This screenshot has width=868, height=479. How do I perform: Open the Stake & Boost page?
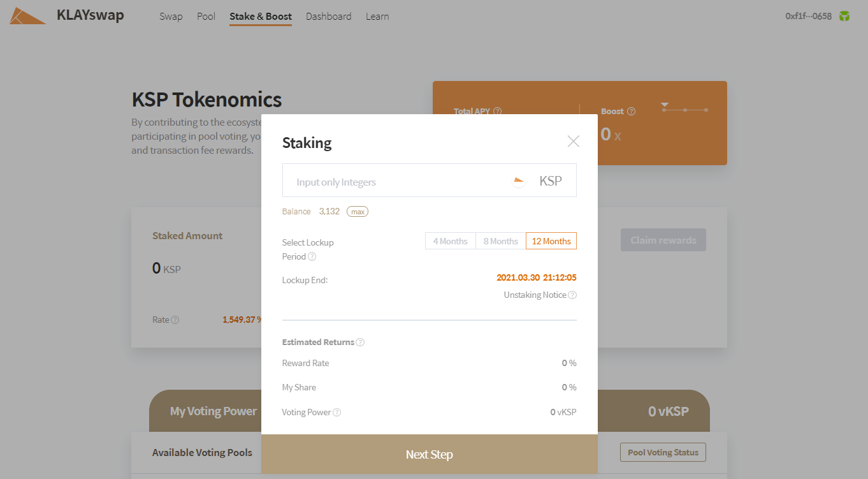click(261, 17)
